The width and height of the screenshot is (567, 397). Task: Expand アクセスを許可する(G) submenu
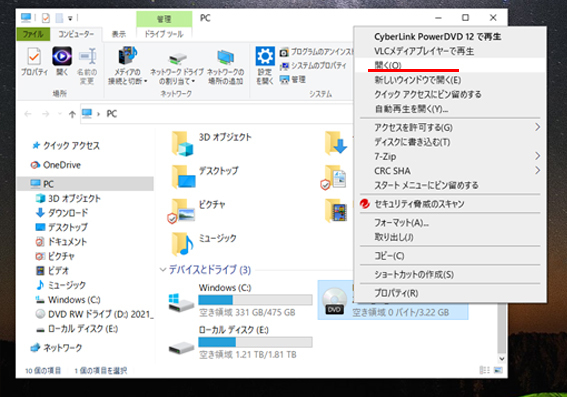pos(450,127)
